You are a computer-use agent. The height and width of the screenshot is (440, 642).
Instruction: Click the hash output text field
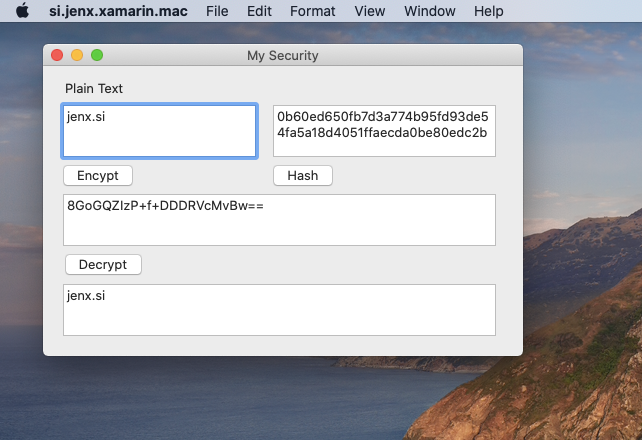(384, 131)
